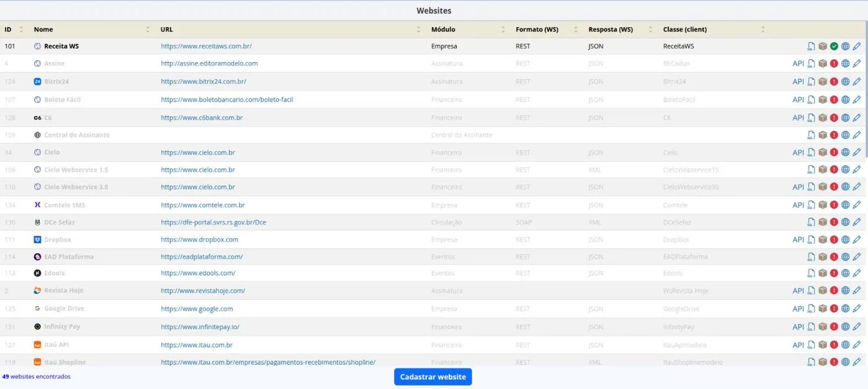Open globe icon in the Cielo row
This screenshot has width=868, height=389.
click(845, 152)
